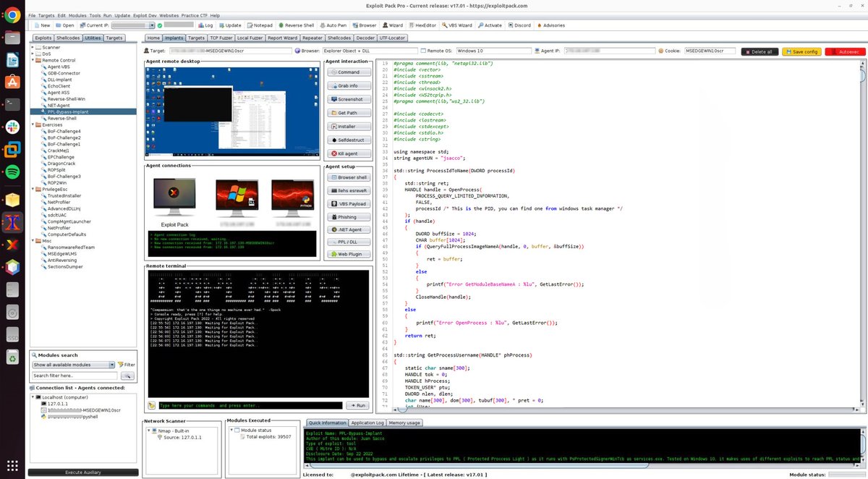Collapse the PrivilegeEsc folder
This screenshot has height=479, width=868.
point(33,189)
